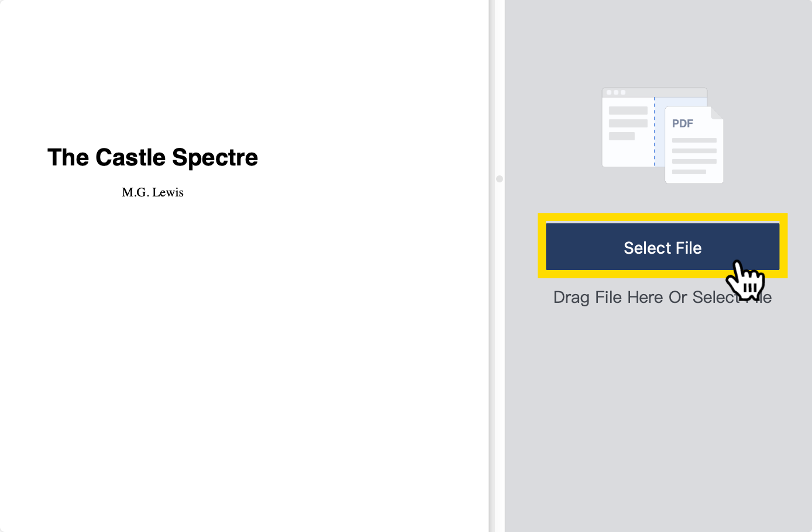Click the PDF document page icon
This screenshot has width=812, height=532.
[x=694, y=145]
